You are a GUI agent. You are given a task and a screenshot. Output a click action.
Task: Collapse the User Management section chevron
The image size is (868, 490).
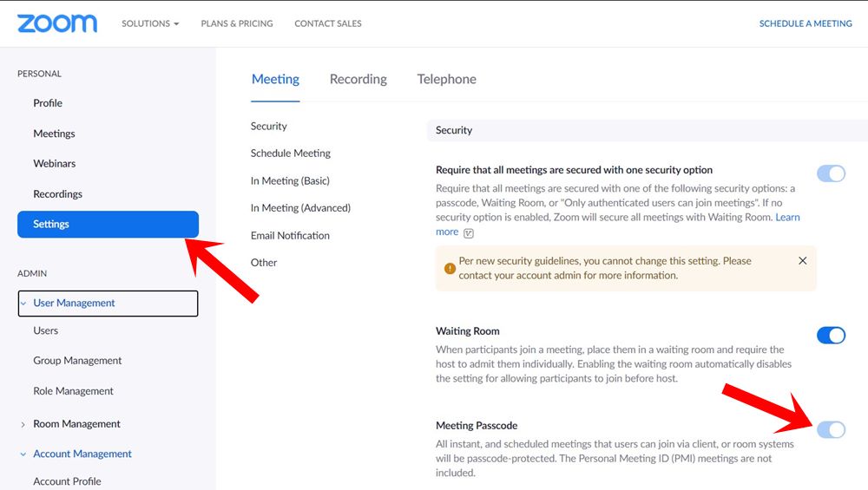(23, 303)
